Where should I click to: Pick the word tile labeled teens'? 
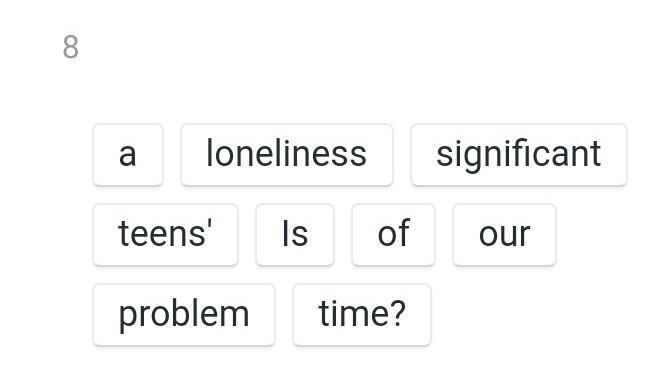[x=166, y=235]
